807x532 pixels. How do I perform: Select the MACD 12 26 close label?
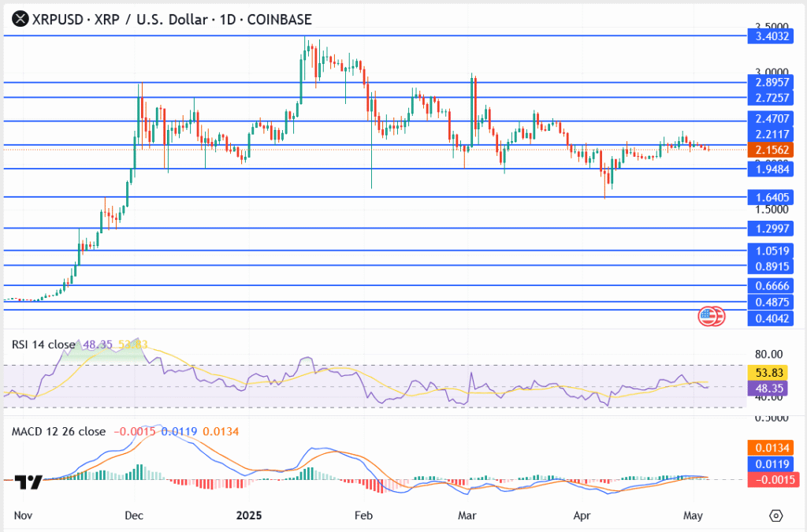pos(58,432)
